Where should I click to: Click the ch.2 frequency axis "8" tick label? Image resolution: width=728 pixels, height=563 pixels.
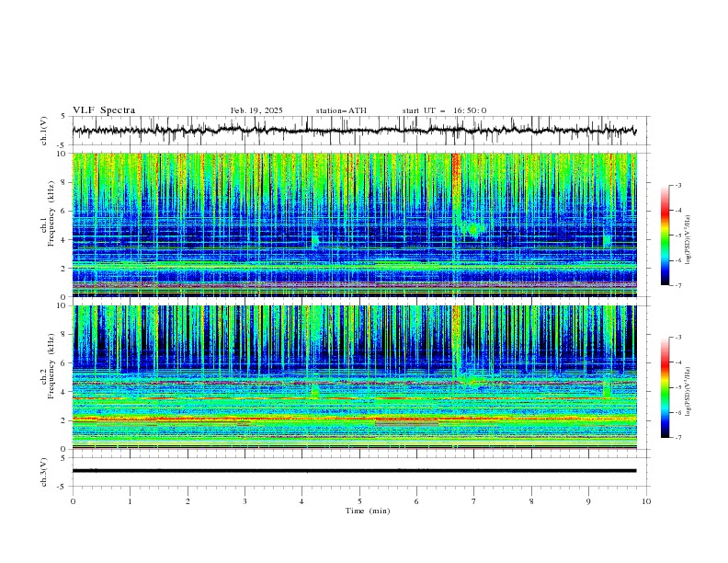[x=64, y=335]
